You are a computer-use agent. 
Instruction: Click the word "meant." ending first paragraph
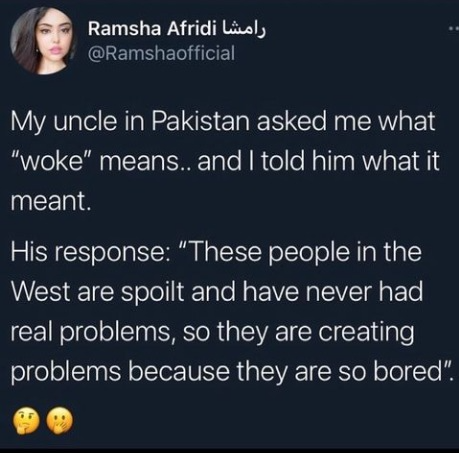(51, 202)
